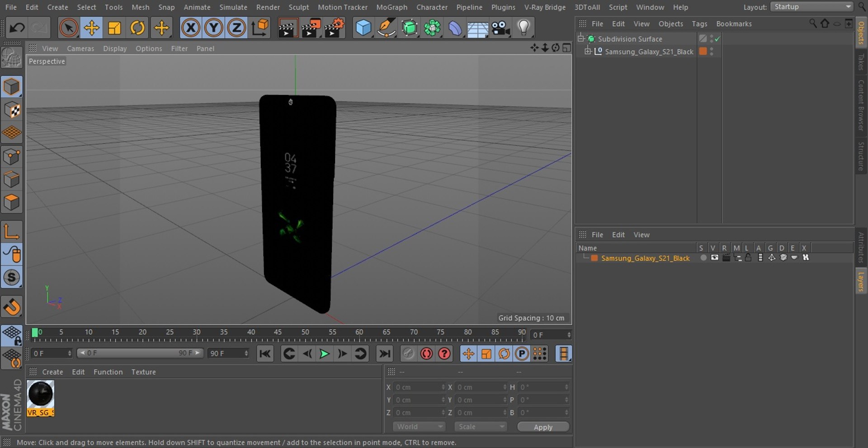Toggle the Point Level Animation button
The image size is (868, 448).
pos(540,354)
